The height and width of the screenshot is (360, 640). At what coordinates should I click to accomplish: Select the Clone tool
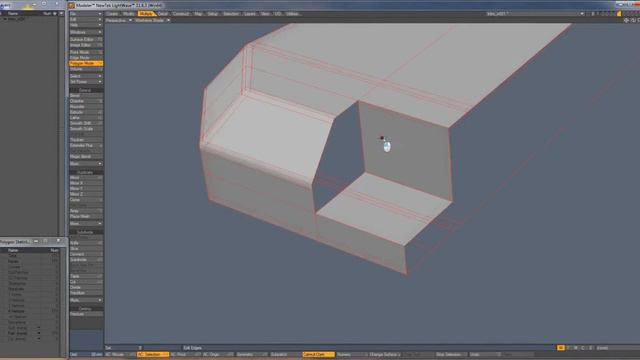86,200
